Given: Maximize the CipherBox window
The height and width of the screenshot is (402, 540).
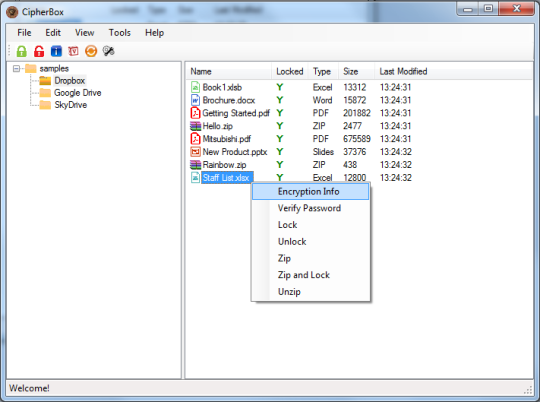Looking at the screenshot, I should (x=488, y=9).
